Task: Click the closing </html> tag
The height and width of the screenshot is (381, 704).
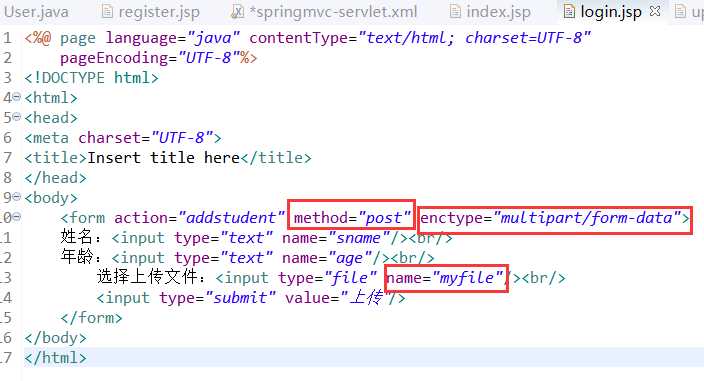Action: tap(56, 358)
